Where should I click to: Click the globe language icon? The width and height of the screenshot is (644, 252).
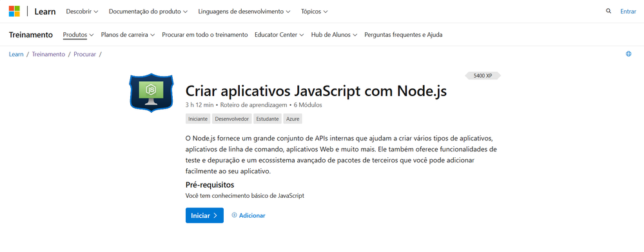(629, 53)
